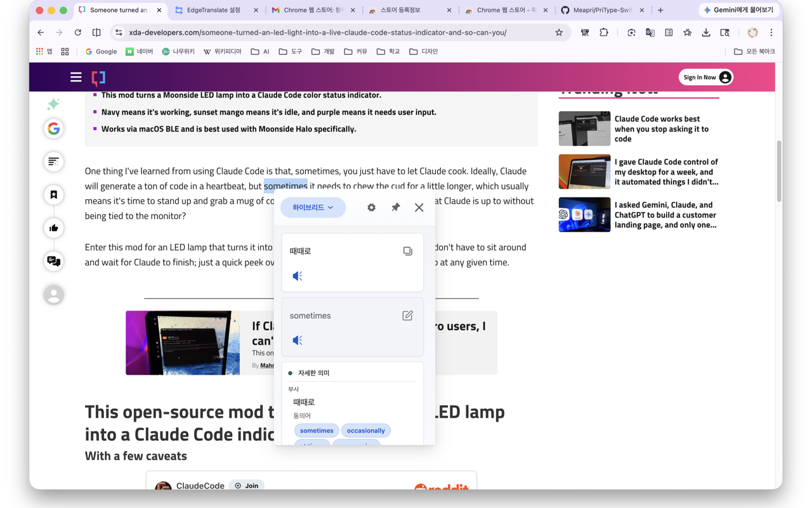Open 'I asked Gemini, Claude, and ChatGPT' article
The height and width of the screenshot is (508, 812).
tap(666, 215)
